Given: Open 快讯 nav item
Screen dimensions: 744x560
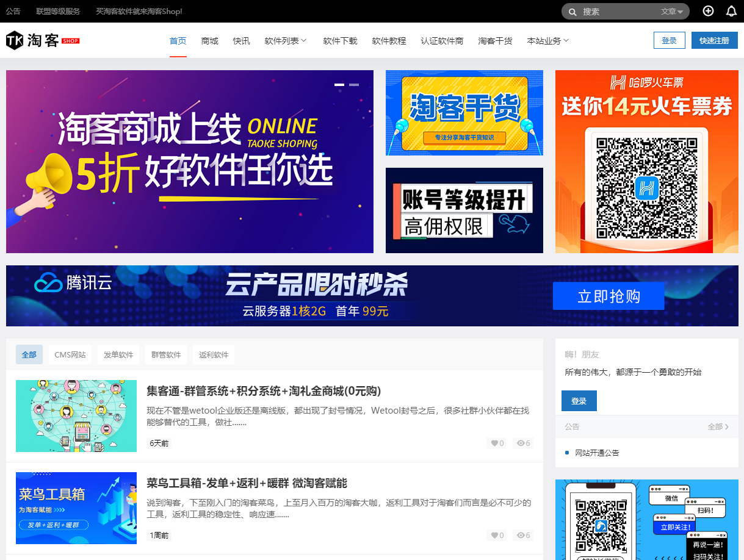Looking at the screenshot, I should 242,41.
